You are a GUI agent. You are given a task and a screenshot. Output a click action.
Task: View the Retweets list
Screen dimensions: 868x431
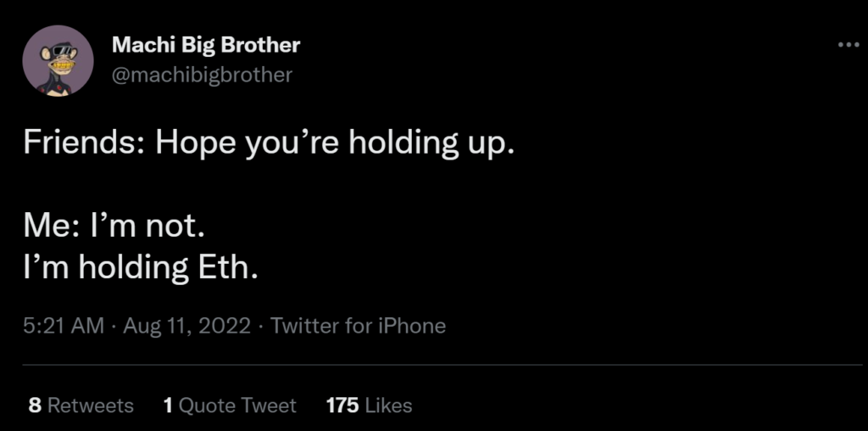point(90,406)
